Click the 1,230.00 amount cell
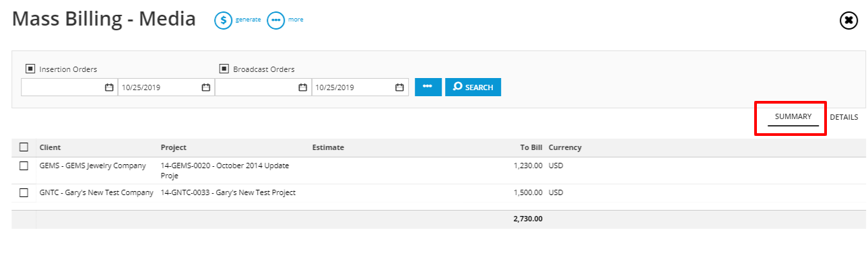Image resolution: width=868 pixels, height=257 pixels. 527,166
